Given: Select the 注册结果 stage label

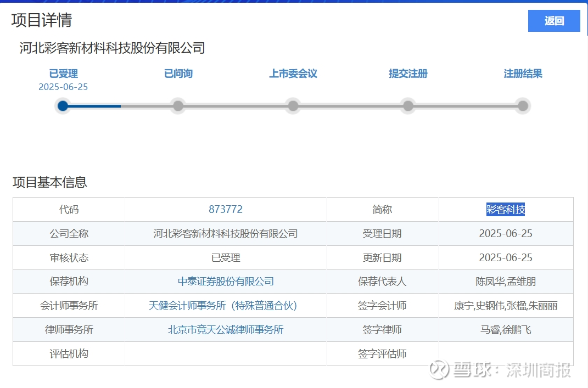Looking at the screenshot, I should coord(523,74).
